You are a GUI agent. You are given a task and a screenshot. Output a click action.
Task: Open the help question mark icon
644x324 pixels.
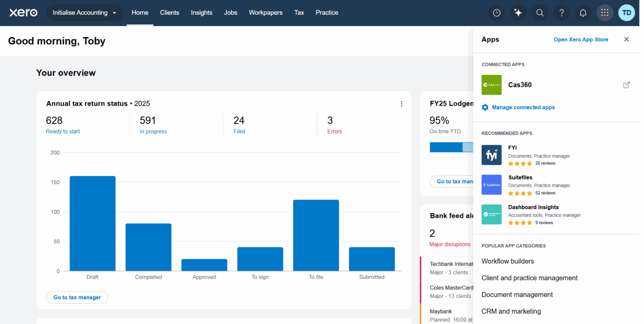tap(561, 13)
